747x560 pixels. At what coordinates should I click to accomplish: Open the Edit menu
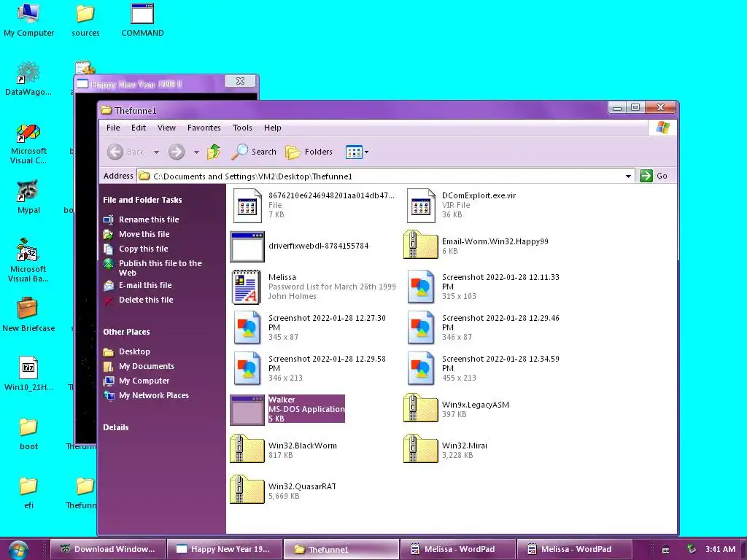[x=139, y=128]
